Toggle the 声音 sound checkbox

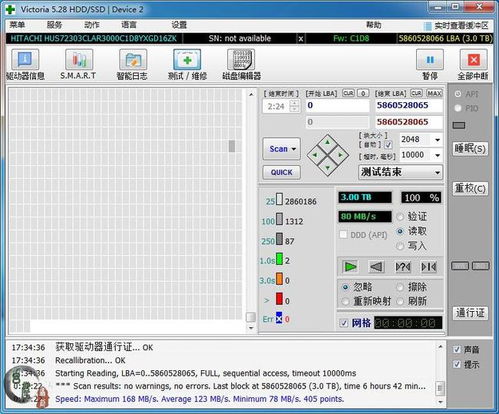pos(457,349)
